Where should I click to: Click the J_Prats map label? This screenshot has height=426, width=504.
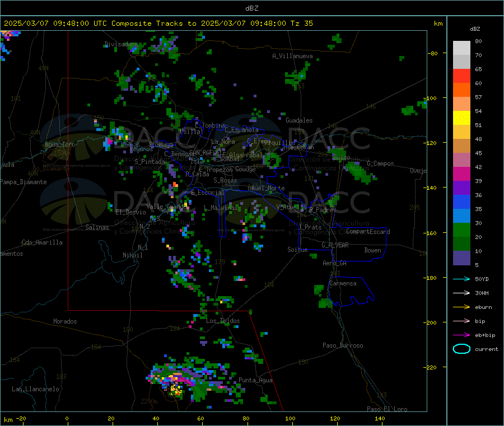[x=310, y=227]
